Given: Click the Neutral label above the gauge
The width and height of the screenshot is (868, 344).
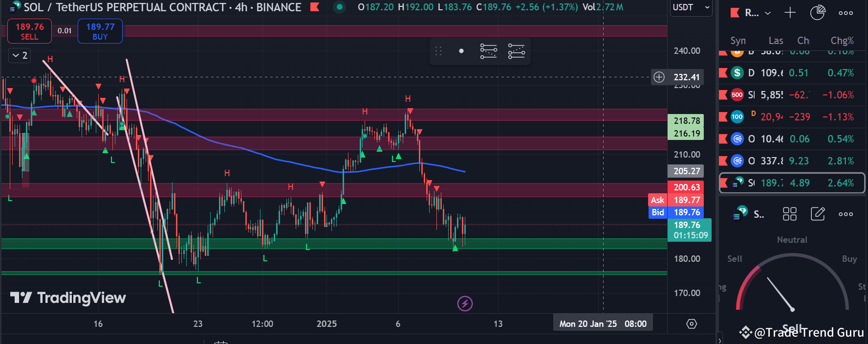Looking at the screenshot, I should point(792,240).
